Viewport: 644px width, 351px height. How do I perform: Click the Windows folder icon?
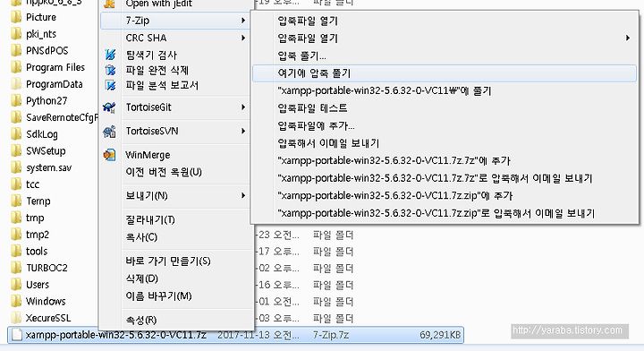tap(16, 301)
